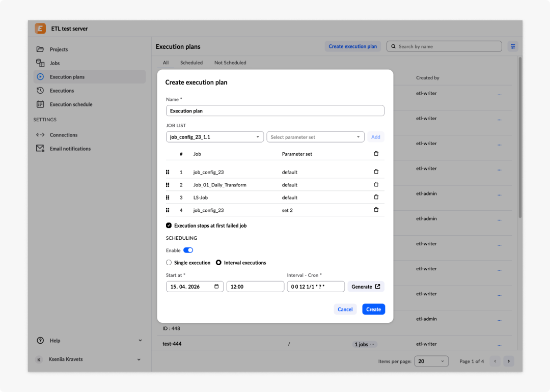Click LS-Job name in list
The height and width of the screenshot is (392, 550).
200,198
